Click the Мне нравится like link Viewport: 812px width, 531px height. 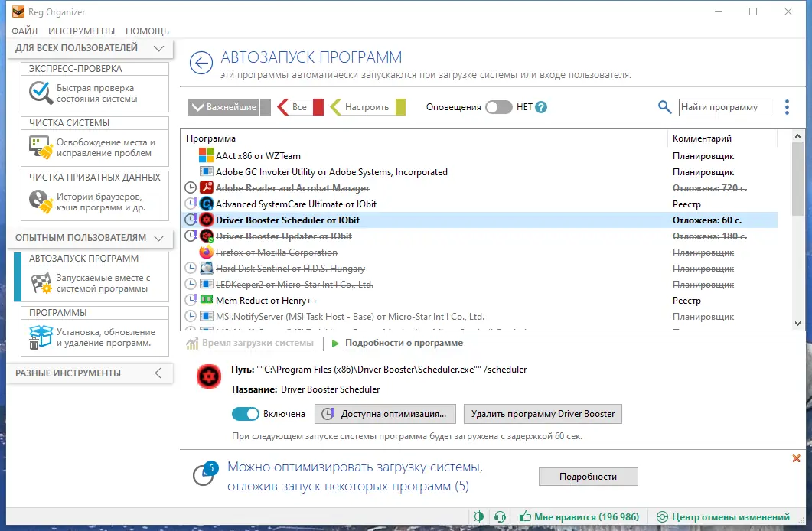tap(579, 516)
